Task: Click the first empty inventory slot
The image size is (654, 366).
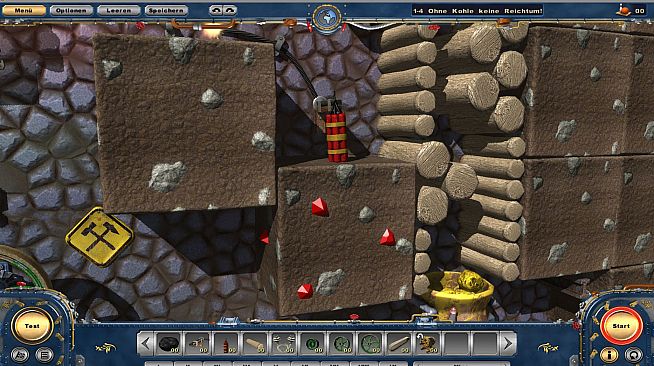Action: [x=457, y=344]
